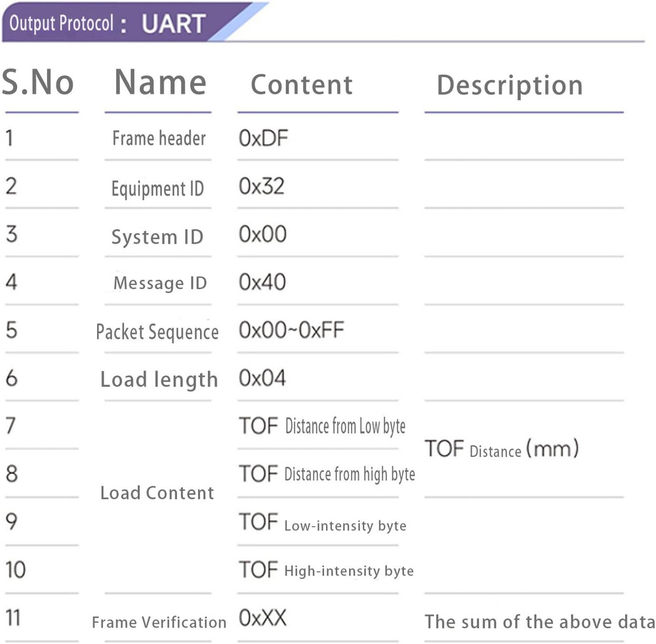Click the S.No column header
The width and height of the screenshot is (656, 644).
(x=38, y=83)
